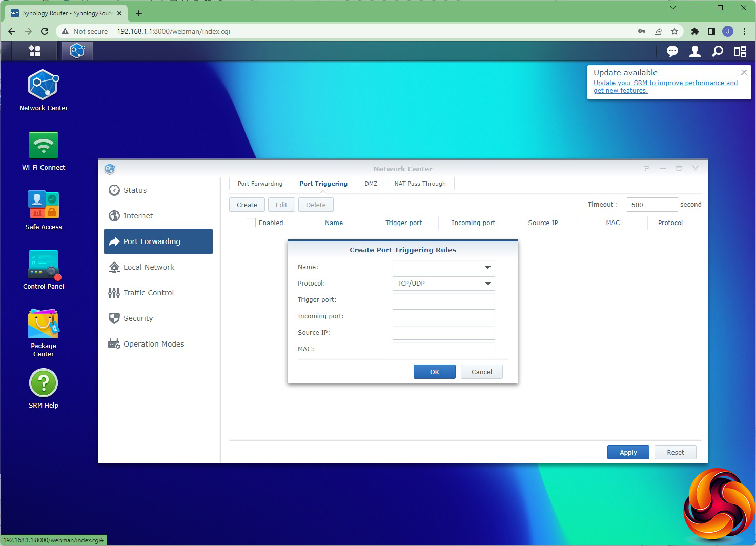Open Chrome three-dot menu
756x546 pixels.
(744, 31)
